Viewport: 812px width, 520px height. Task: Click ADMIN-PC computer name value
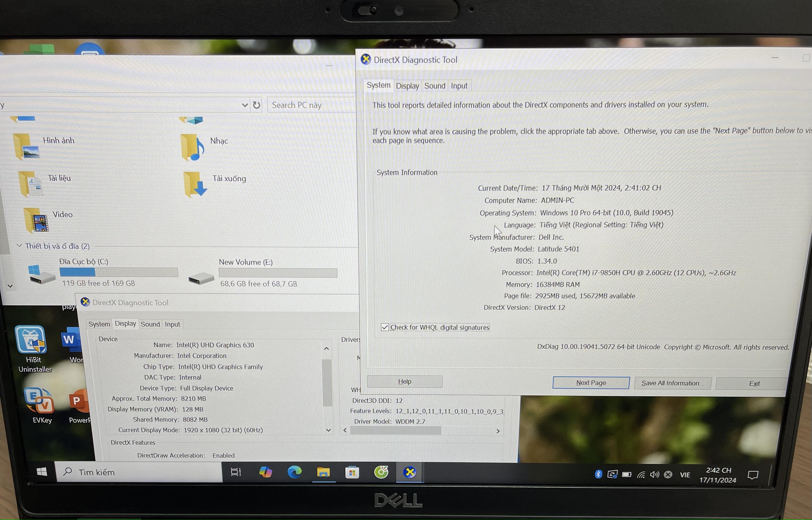click(x=557, y=200)
